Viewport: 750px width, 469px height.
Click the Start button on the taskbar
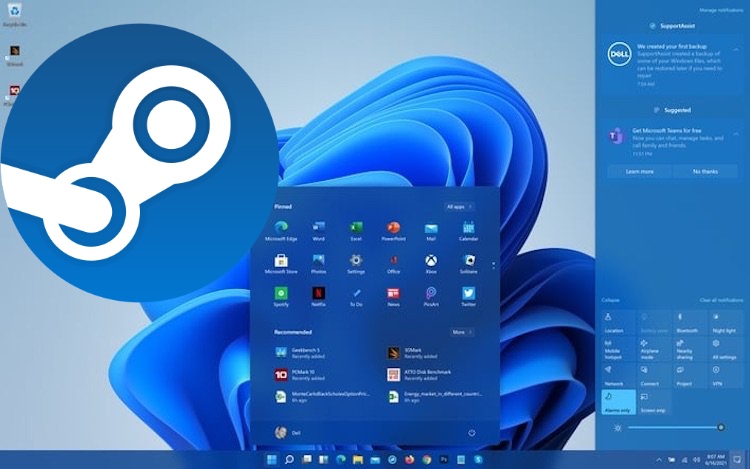point(271,459)
